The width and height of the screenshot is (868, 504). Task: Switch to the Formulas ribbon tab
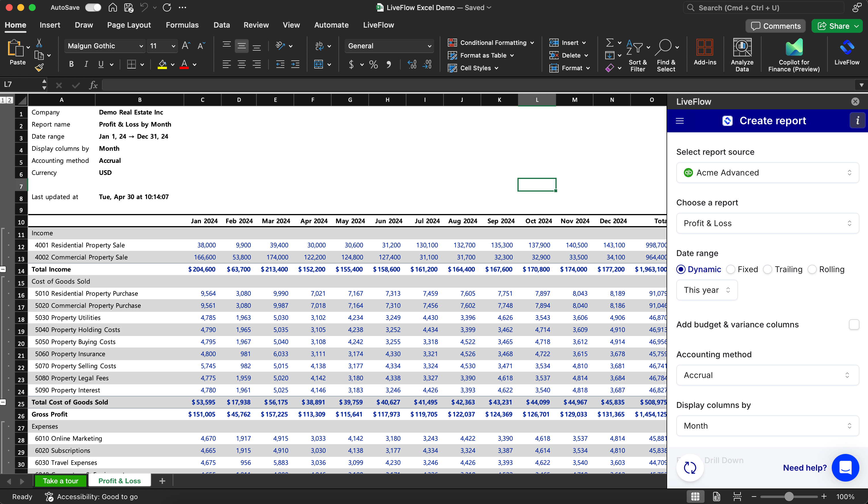coord(182,25)
